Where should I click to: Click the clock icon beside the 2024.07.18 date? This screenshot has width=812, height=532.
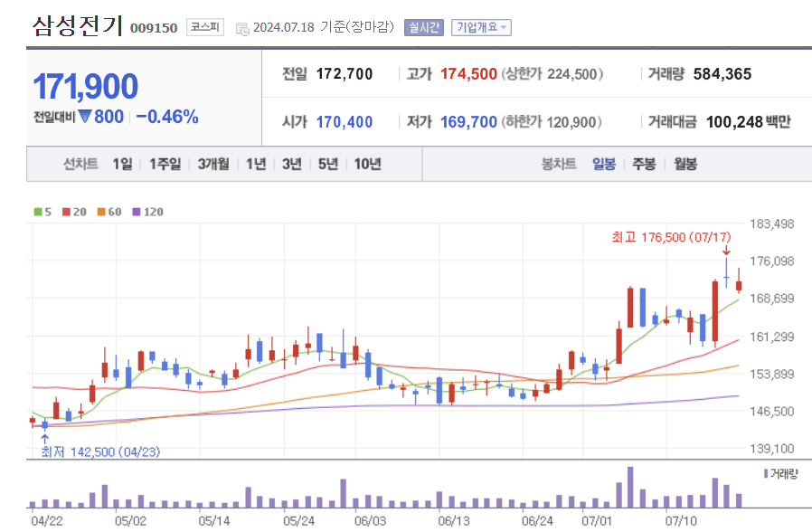[x=241, y=27]
